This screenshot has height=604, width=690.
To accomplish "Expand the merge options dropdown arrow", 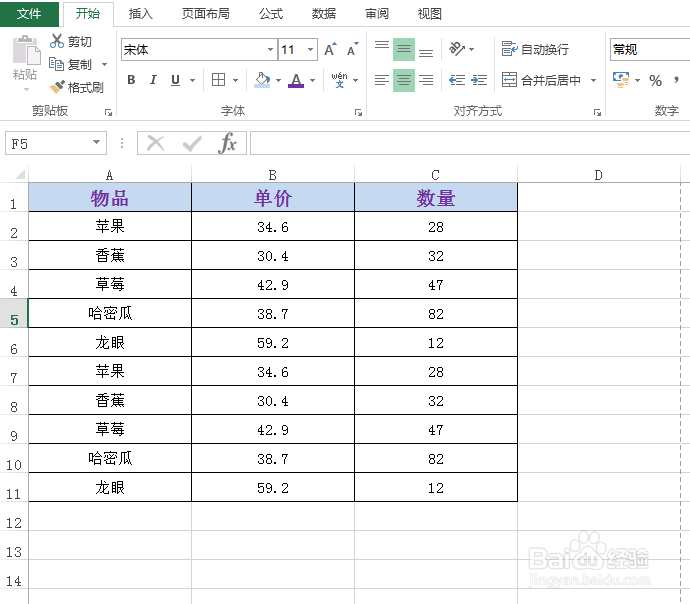I will [x=593, y=80].
